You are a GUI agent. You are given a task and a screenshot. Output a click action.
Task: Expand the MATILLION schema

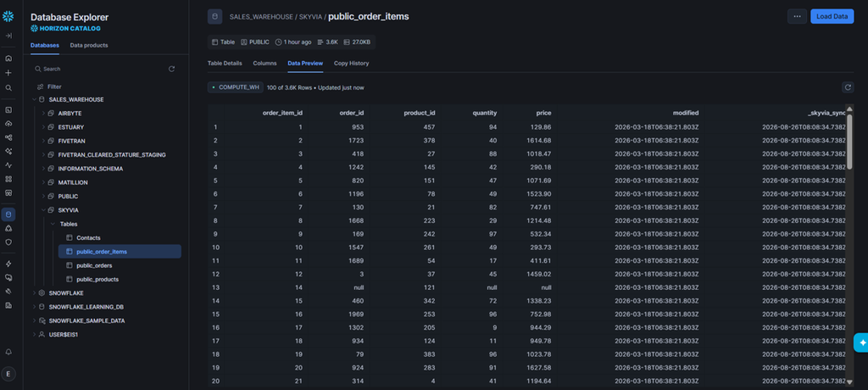(x=44, y=182)
